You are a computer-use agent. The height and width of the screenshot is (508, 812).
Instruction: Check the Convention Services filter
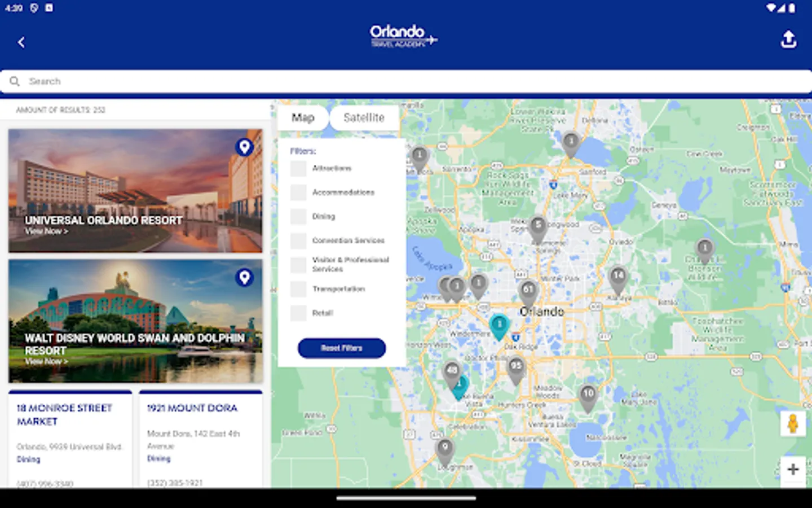[x=298, y=240]
